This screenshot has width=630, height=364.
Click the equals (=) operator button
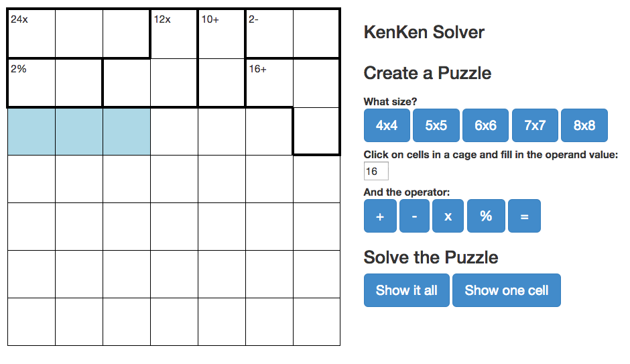[524, 216]
